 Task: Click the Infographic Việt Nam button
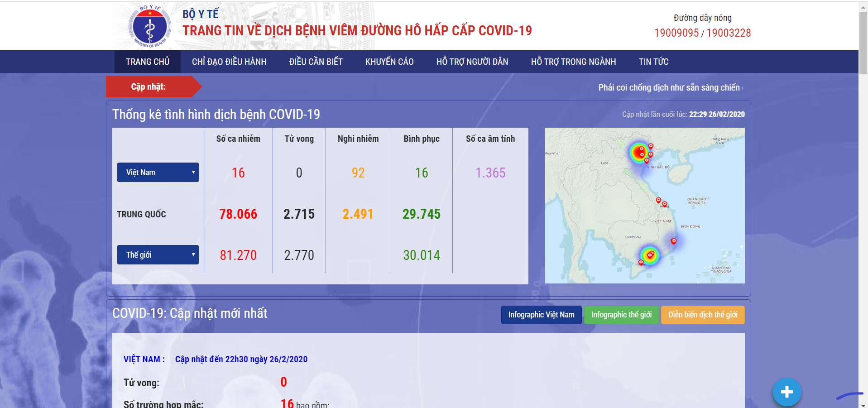pos(541,315)
